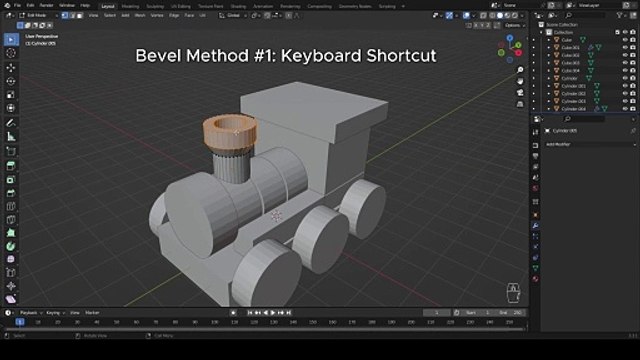Enable face select mode
The height and width of the screenshot is (360, 640).
tap(80, 16)
